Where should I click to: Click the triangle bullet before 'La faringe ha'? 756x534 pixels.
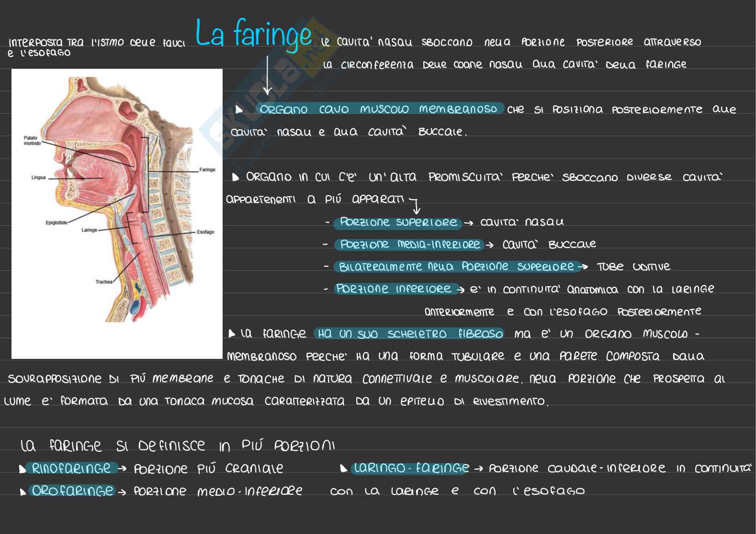pos(232,334)
